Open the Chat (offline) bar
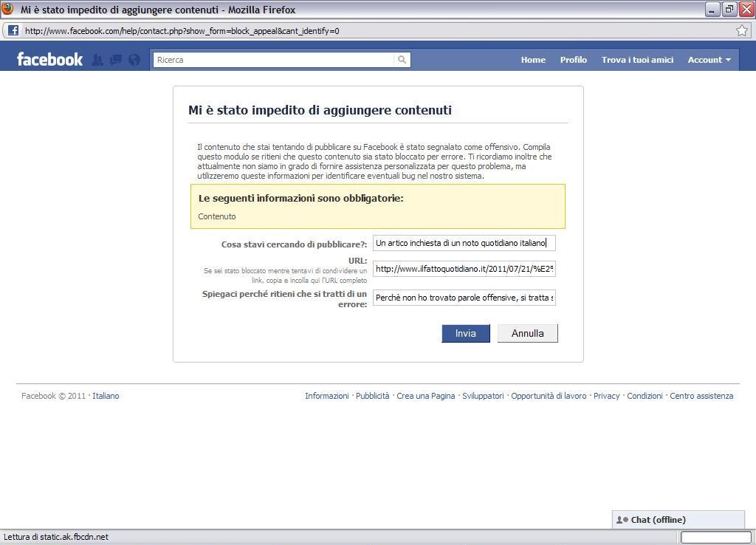This screenshot has height=545, width=756. click(678, 520)
